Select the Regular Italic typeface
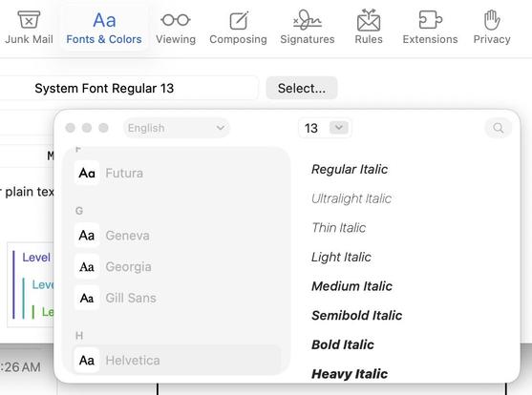 (350, 169)
